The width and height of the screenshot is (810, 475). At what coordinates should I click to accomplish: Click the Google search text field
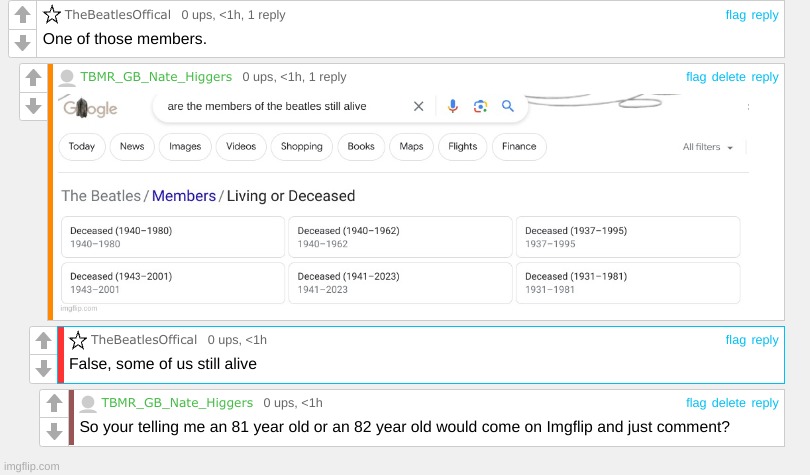(285, 106)
